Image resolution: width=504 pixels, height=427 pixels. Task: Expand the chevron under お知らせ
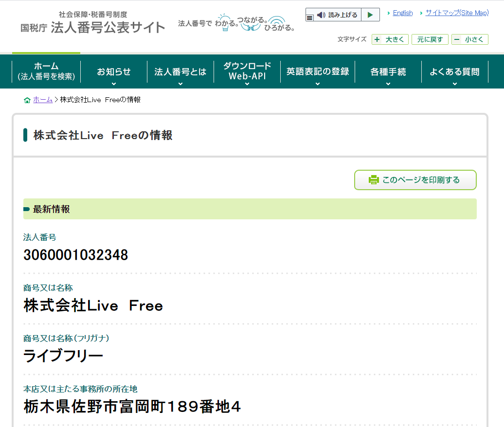tap(114, 84)
